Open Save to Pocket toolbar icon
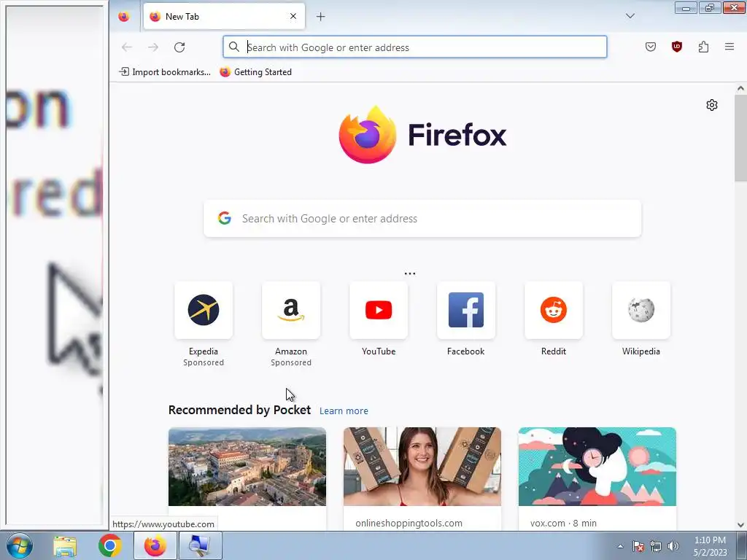Viewport: 747px width, 560px height. pyautogui.click(x=650, y=47)
